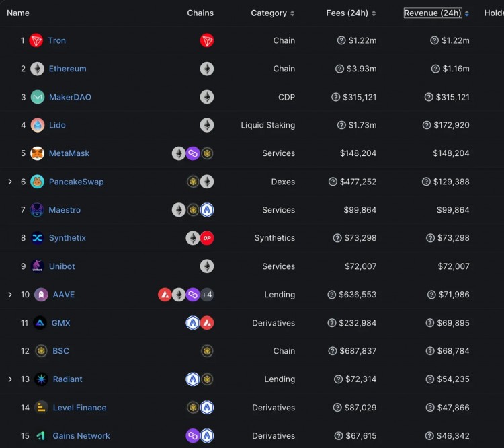Open the Synthetix protocol link
Screen dimensions: 504x448
[67, 238]
